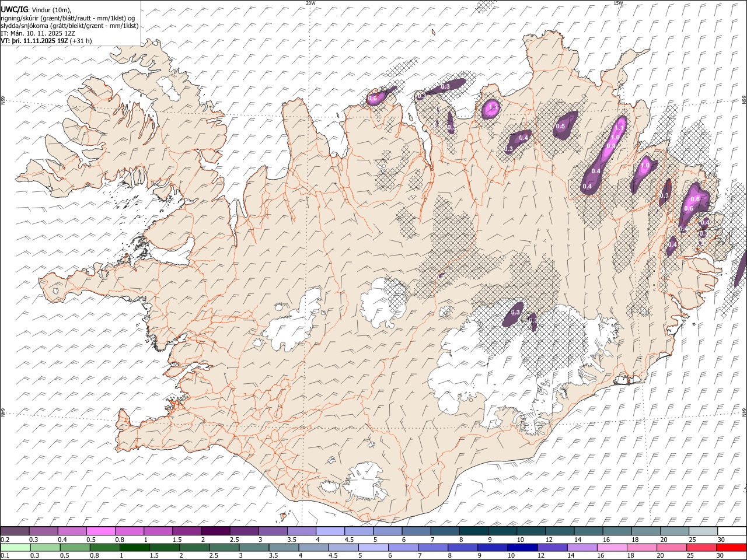Select the '18' label in the upper legend
This screenshot has height=560, width=747.
(x=635, y=540)
